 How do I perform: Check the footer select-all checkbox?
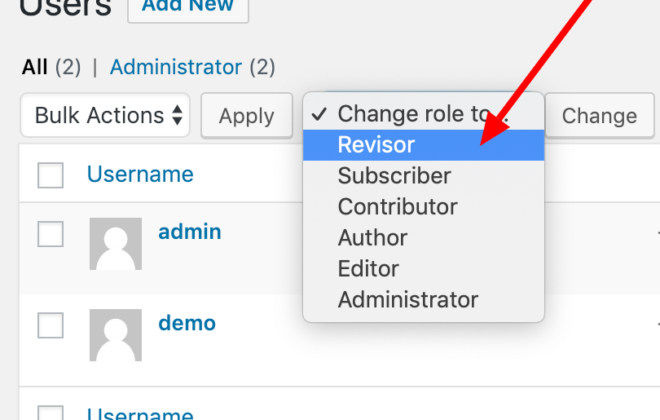[x=51, y=412]
